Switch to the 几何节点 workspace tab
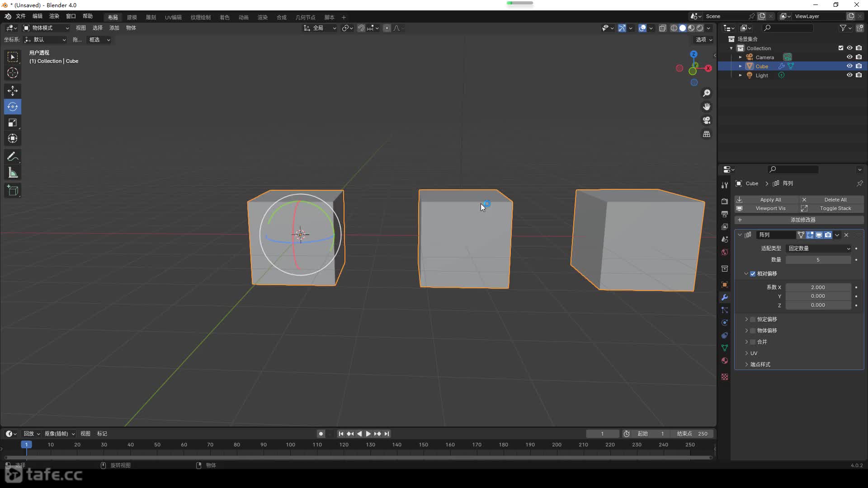The height and width of the screenshot is (488, 868). [306, 17]
